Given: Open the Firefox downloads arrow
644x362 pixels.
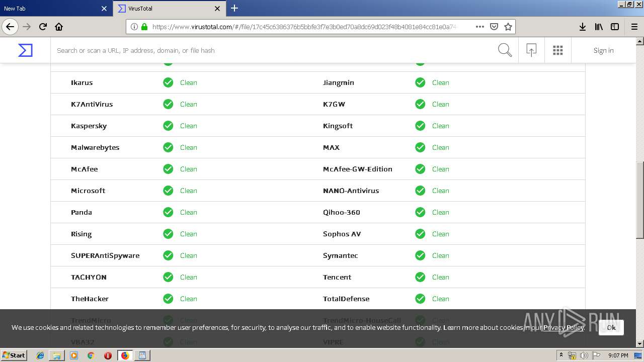Looking at the screenshot, I should click(583, 27).
